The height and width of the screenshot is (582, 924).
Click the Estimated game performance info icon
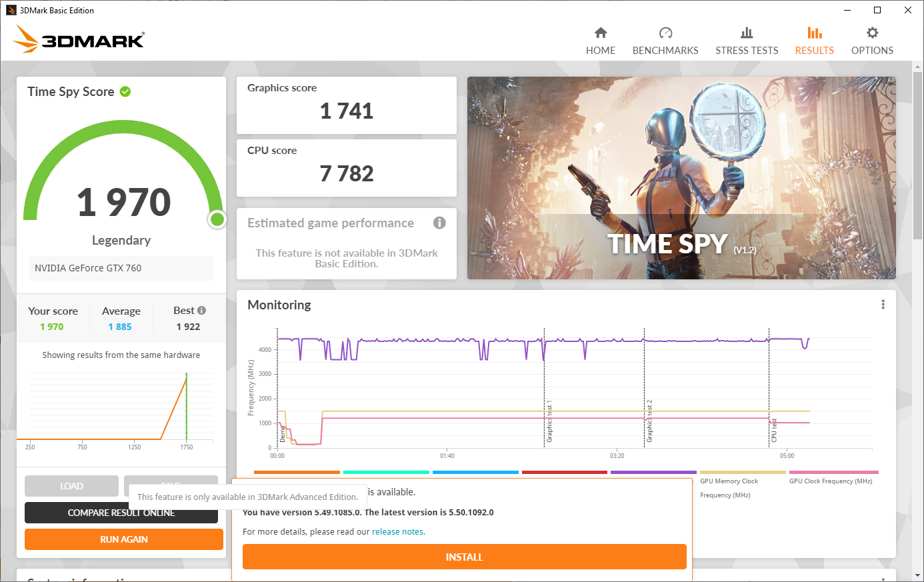click(439, 223)
